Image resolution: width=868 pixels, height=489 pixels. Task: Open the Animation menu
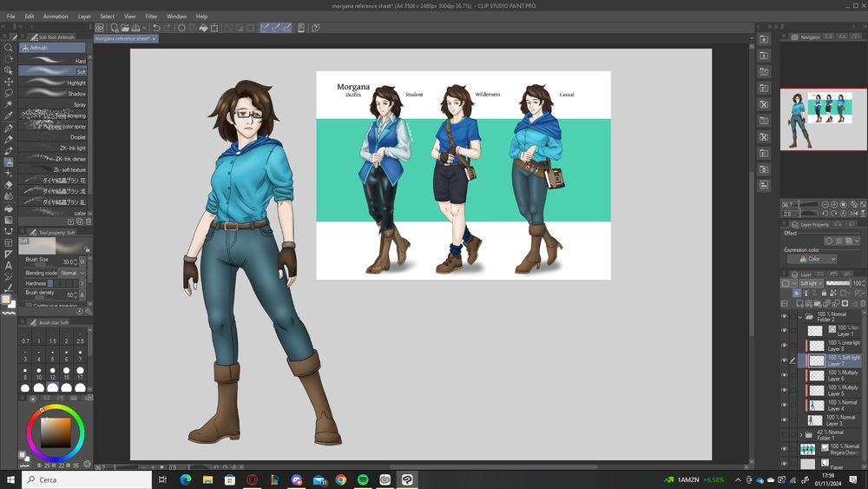[56, 17]
